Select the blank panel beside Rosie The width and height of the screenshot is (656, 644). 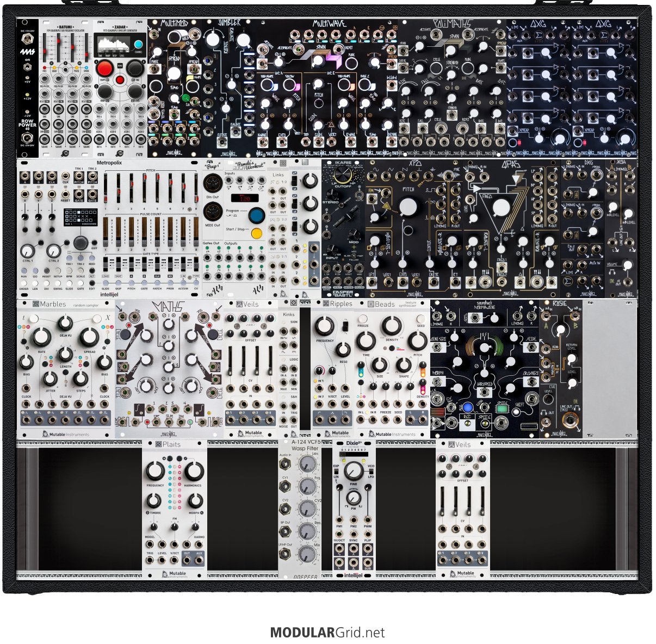[x=610, y=368]
